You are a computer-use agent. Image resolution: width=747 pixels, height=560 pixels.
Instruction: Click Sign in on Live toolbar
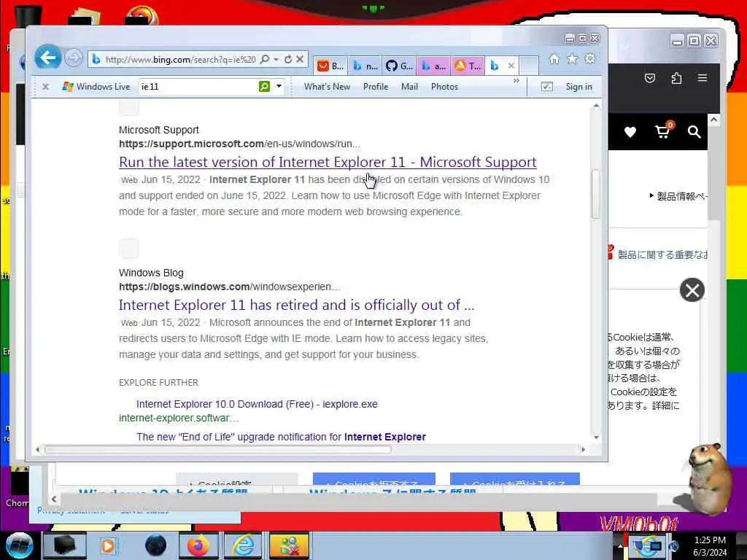click(578, 87)
